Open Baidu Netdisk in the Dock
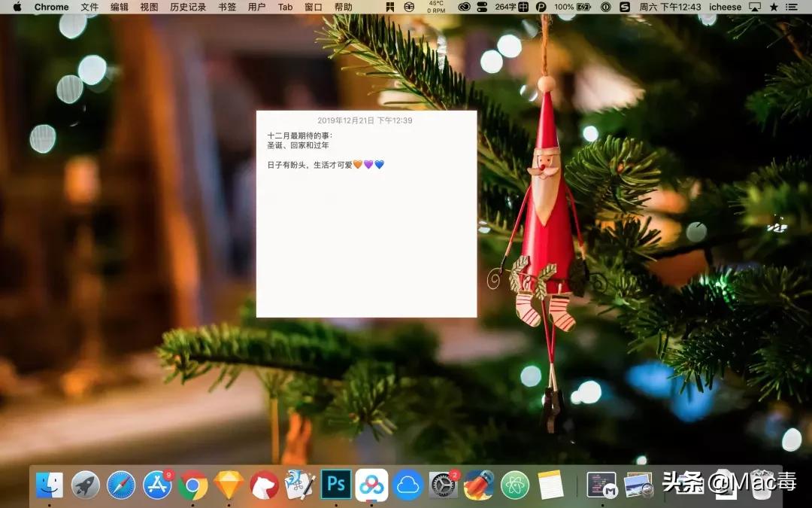This screenshot has width=812, height=508. [371, 485]
